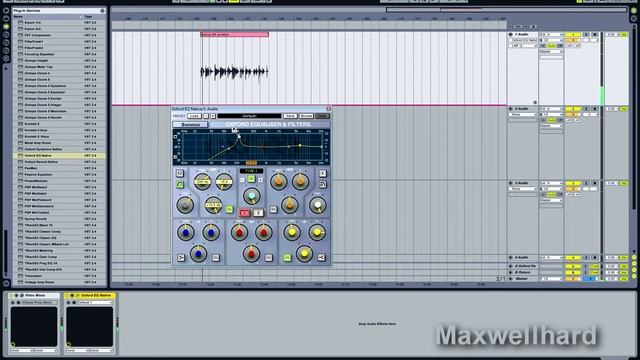Toggle the 1 Audio track activator
Viewport: 640px width, 360px height.
point(573,35)
